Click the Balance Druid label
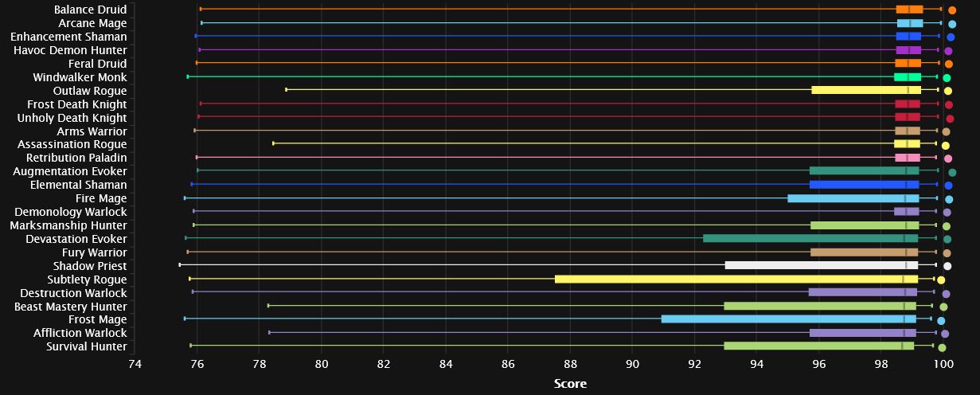The height and width of the screenshot is (395, 980). [91, 10]
